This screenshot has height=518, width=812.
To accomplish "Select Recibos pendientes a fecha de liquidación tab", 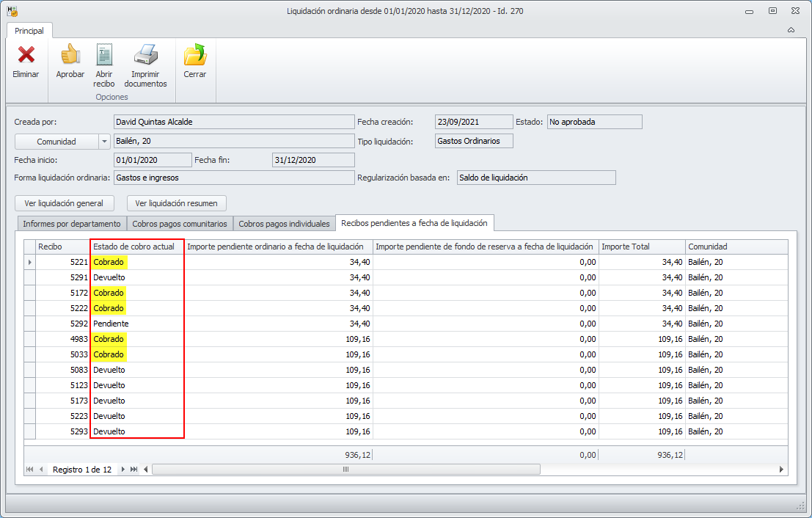I will click(414, 223).
